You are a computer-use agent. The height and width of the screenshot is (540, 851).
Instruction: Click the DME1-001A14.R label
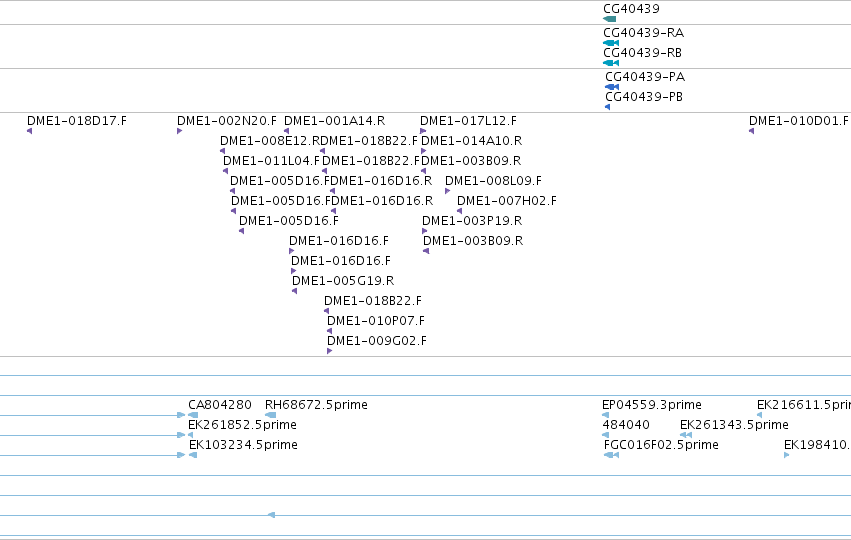[x=334, y=120]
